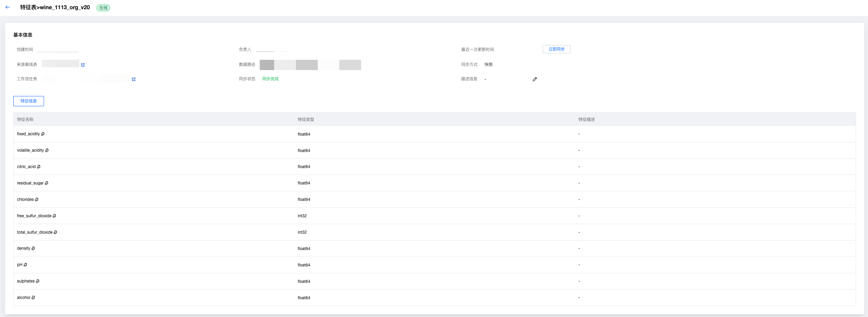Image resolution: width=868 pixels, height=317 pixels.
Task: Open the workflow task external link icon
Action: pos(134,79)
